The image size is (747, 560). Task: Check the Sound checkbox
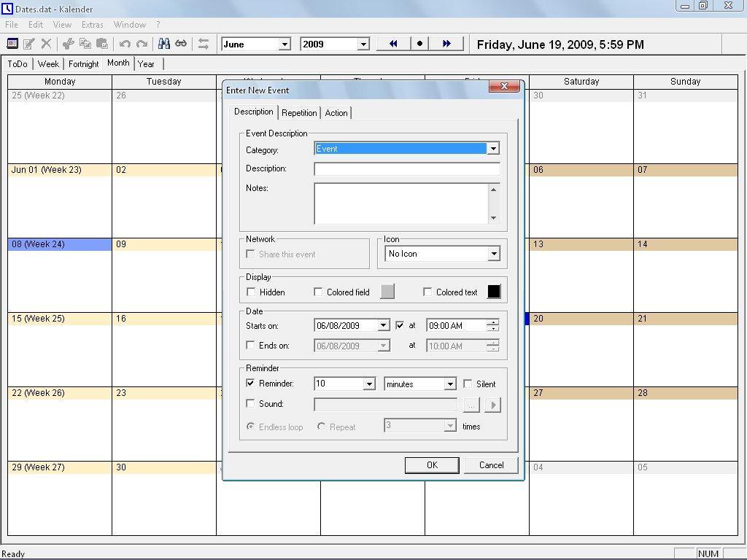coord(250,403)
